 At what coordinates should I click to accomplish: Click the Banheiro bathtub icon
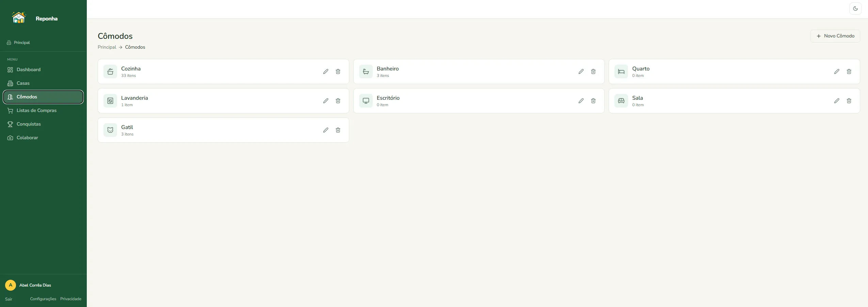(366, 71)
